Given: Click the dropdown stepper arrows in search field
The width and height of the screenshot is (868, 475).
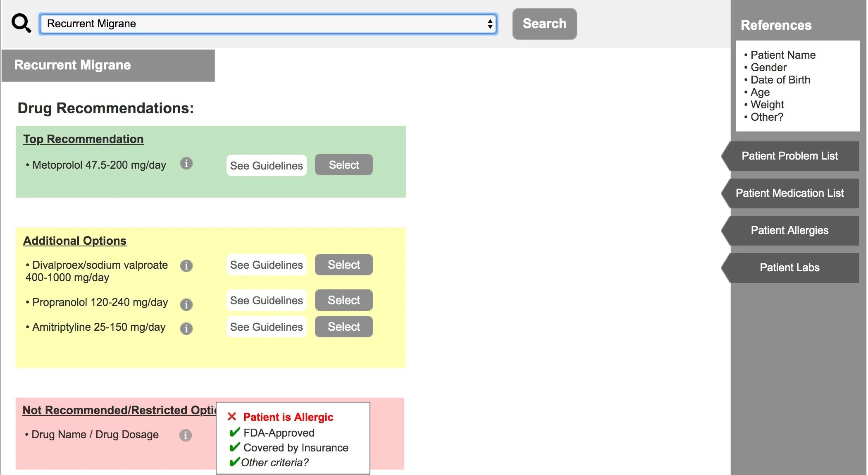Looking at the screenshot, I should pyautogui.click(x=490, y=24).
